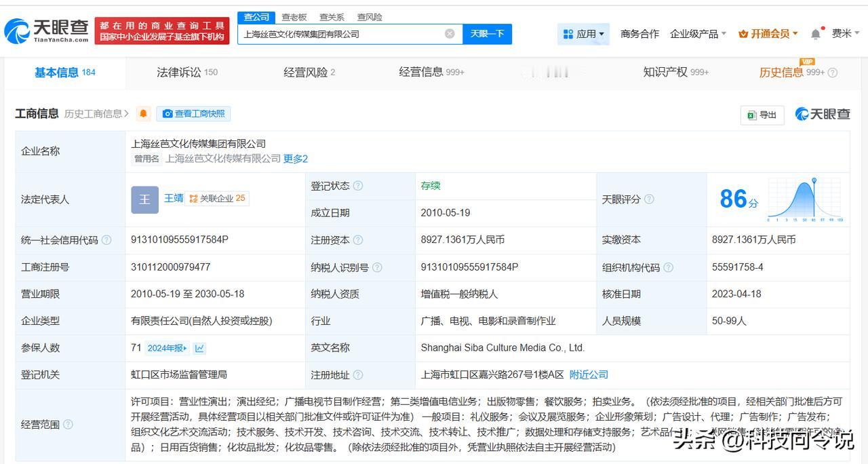Viewport: 868px width, 464px height.
Task: Click the help icon next to 经营范围
Action: coord(68,425)
